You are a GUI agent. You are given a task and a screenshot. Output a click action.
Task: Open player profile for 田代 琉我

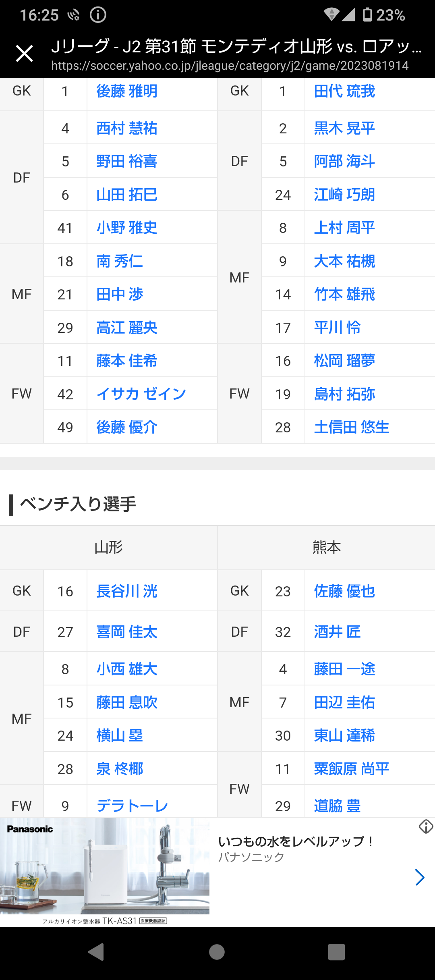[344, 91]
